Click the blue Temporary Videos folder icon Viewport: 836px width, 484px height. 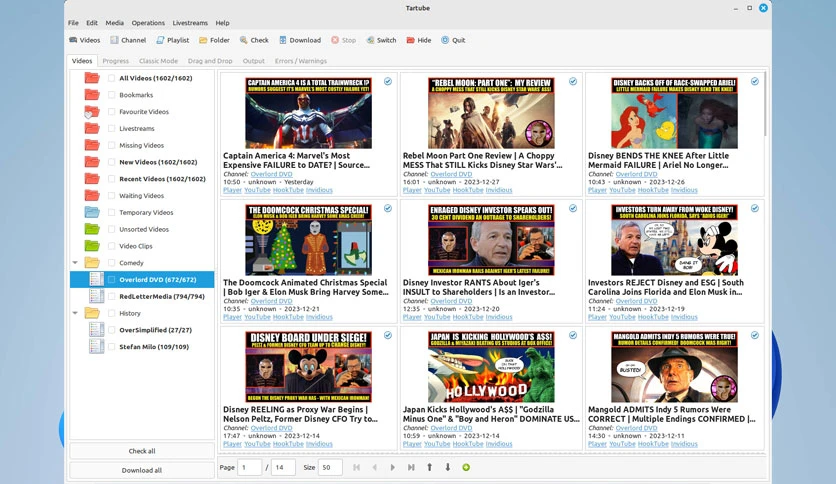tap(92, 212)
